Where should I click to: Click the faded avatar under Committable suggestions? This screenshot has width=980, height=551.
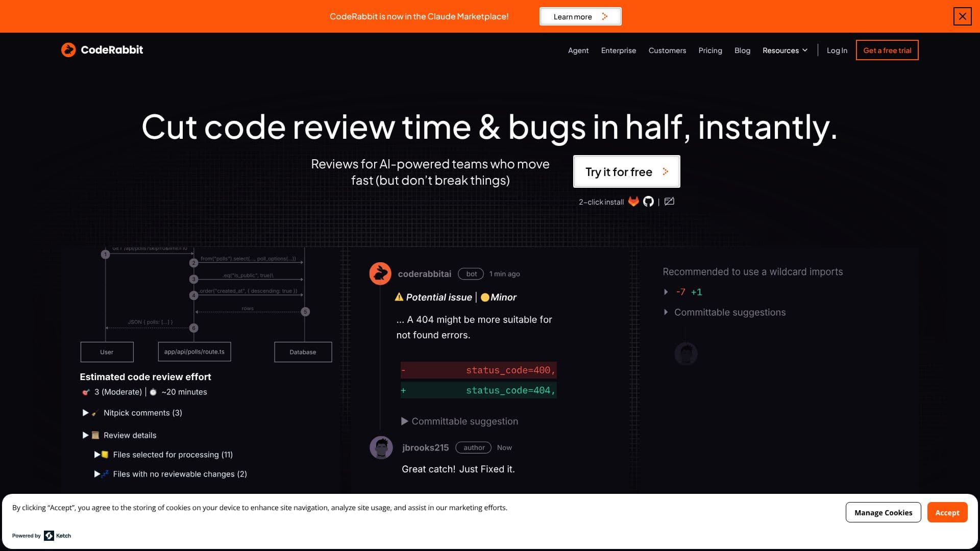pyautogui.click(x=686, y=354)
